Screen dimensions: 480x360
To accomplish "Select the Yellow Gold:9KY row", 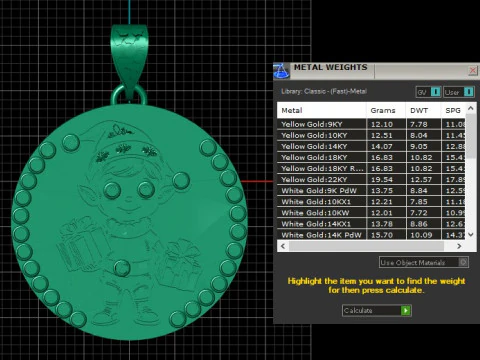I will coord(371,124).
